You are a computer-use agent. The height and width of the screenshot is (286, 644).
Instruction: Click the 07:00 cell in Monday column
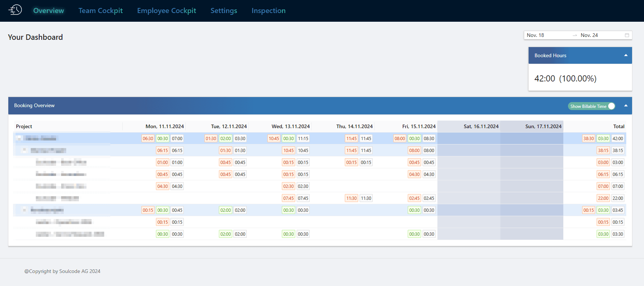(177, 138)
